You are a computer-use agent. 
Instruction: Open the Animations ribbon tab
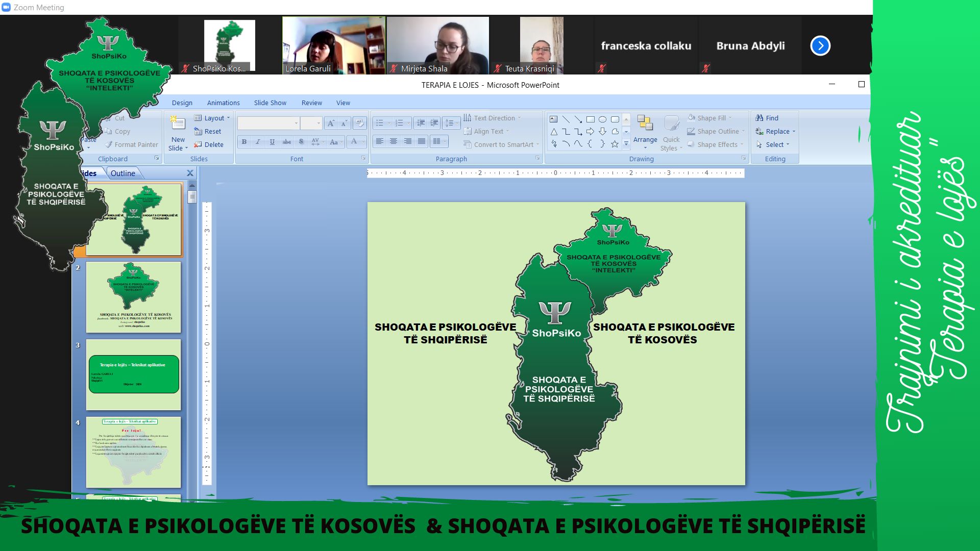click(223, 103)
